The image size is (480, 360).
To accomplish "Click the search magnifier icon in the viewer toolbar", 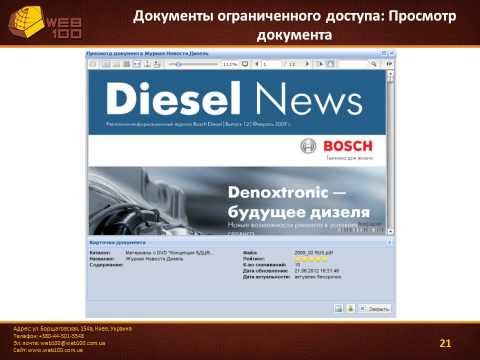I will (373, 64).
